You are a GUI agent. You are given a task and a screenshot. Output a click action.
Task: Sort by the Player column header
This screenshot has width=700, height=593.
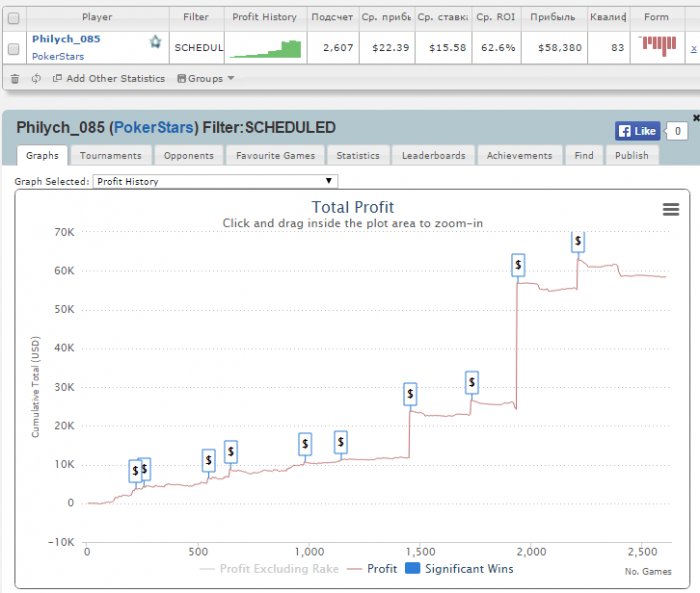97,17
